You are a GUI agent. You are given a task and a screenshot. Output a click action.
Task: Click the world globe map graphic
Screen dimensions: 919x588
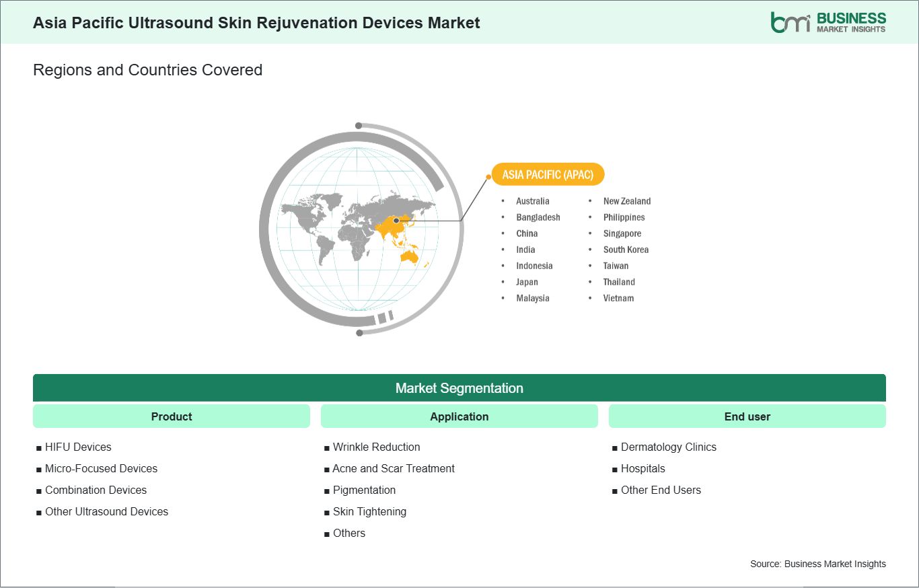pyautogui.click(x=361, y=229)
